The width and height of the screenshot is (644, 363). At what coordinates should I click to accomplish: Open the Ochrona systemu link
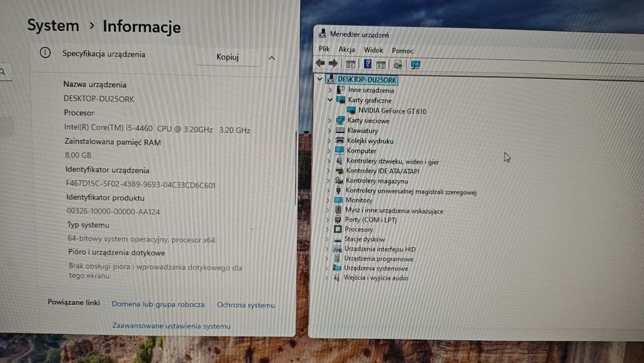[246, 305]
